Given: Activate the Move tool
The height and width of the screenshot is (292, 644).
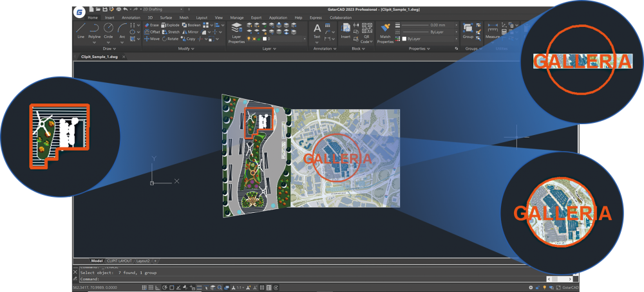Looking at the screenshot, I should point(151,39).
